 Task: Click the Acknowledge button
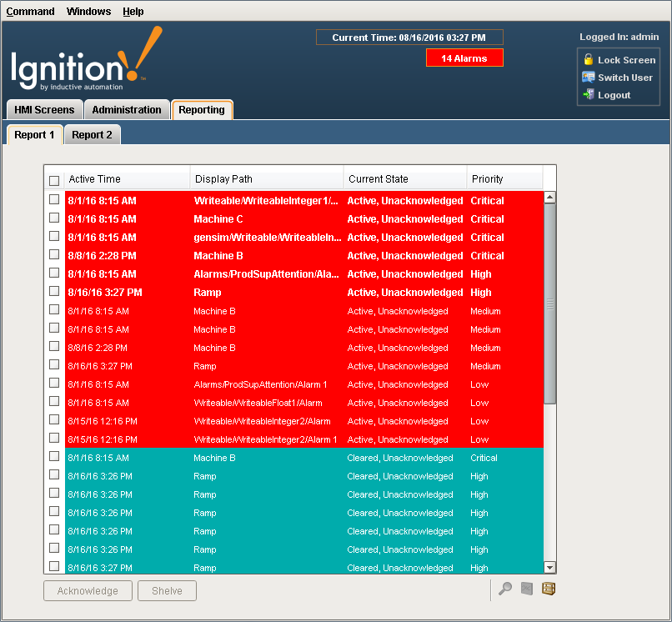88,590
